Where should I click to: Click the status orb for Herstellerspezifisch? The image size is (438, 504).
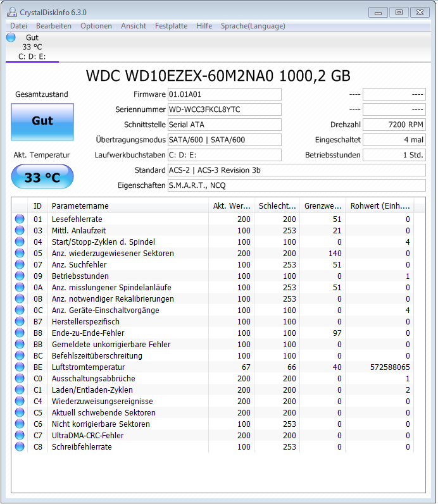tap(20, 321)
